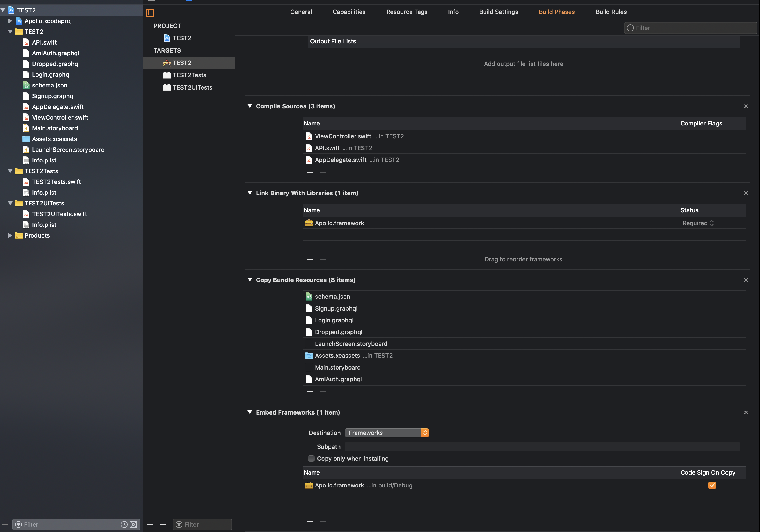760x532 pixels.
Task: Uncheck Code Sign On Copy for Apollo.framework
Action: [x=712, y=485]
